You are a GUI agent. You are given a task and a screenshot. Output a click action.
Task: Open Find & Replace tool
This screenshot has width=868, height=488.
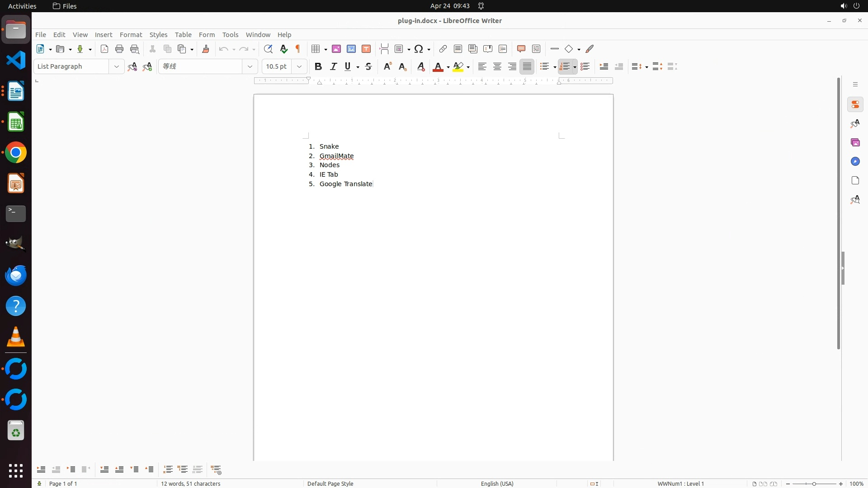point(268,49)
